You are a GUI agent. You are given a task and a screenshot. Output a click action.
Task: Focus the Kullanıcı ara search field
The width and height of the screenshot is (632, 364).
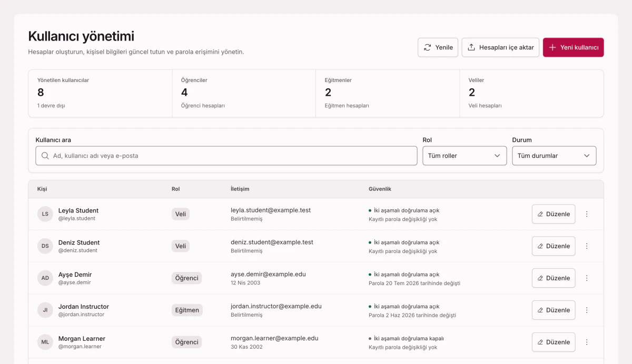(226, 156)
